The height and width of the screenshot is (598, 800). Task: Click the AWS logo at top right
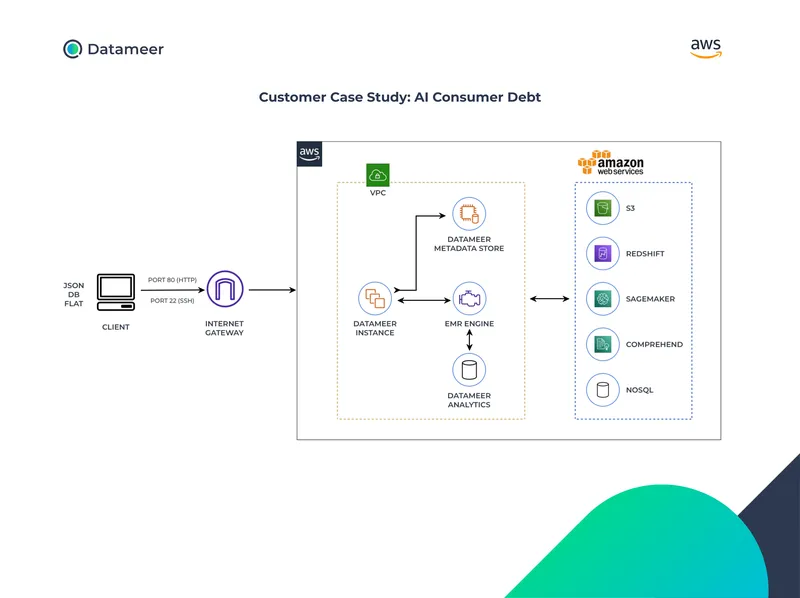click(x=706, y=49)
